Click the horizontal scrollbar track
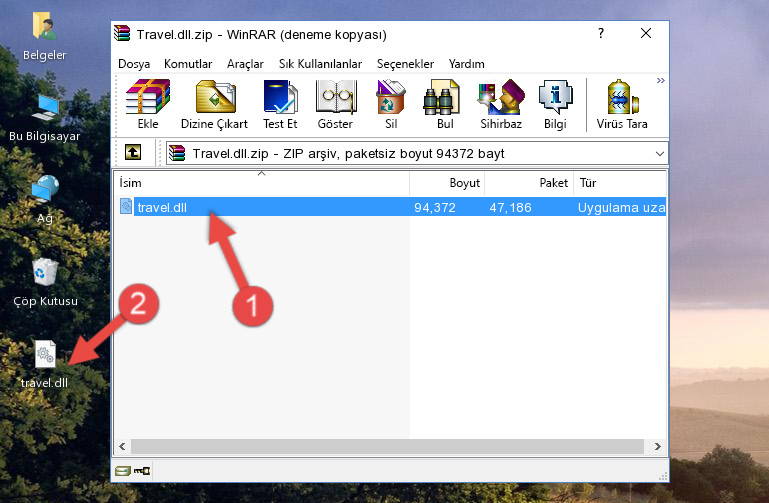The height and width of the screenshot is (503, 769). (387, 446)
